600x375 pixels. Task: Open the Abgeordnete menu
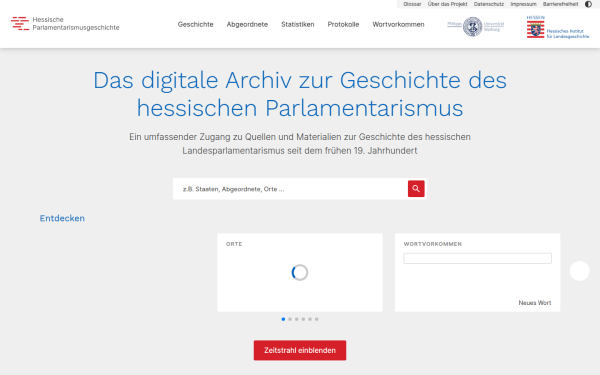coord(247,24)
